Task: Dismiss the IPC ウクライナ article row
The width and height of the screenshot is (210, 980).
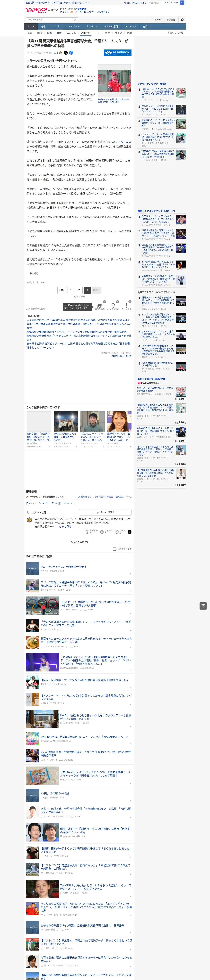Action: click(130, 574)
